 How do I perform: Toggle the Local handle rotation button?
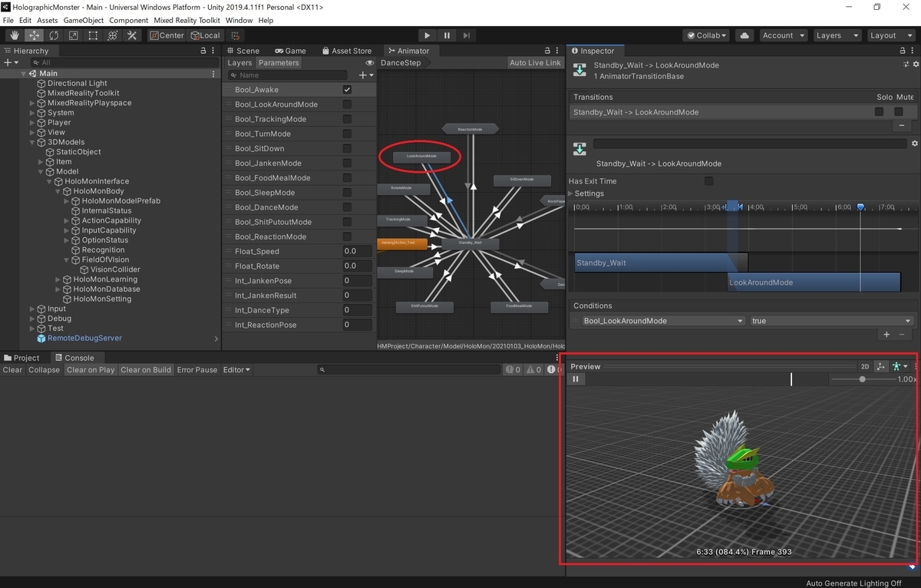coord(204,35)
